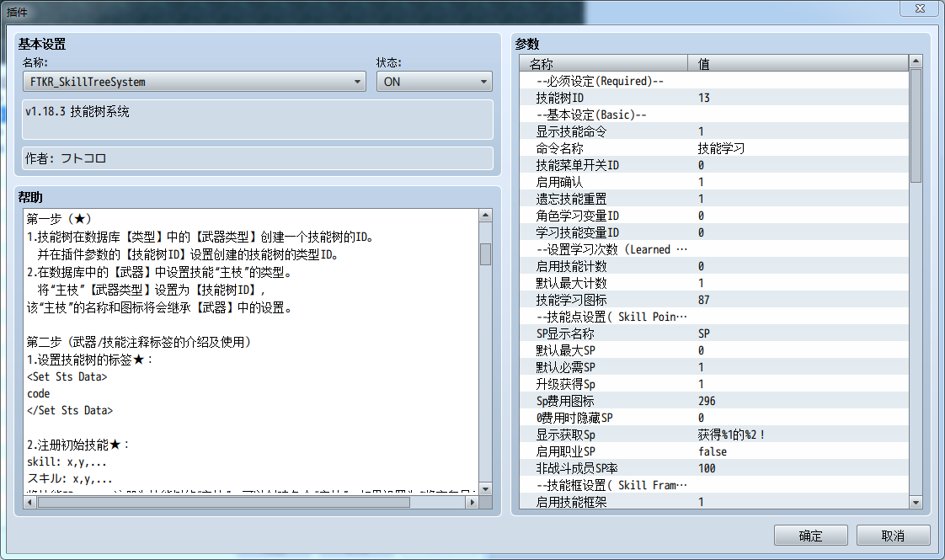Open the plugin name dropdown FTKR_SkillTreeSystem
Viewport: 945px width, 560px height.
pos(194,82)
